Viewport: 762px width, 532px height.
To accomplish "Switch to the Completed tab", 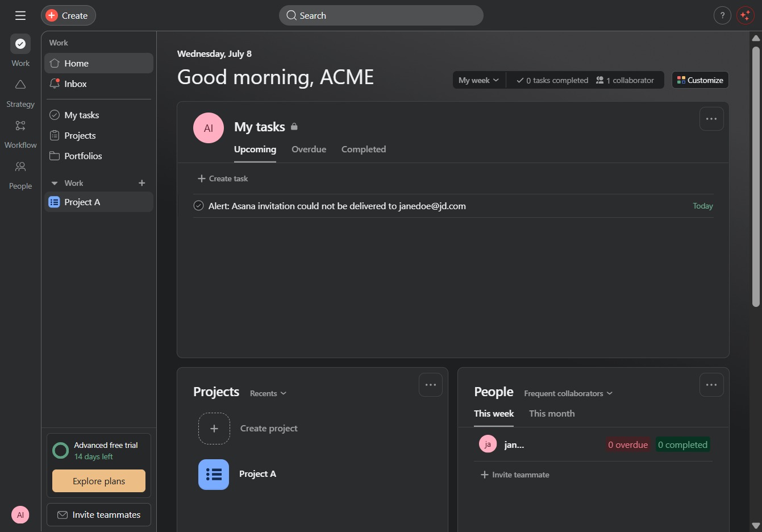I will pos(364,149).
